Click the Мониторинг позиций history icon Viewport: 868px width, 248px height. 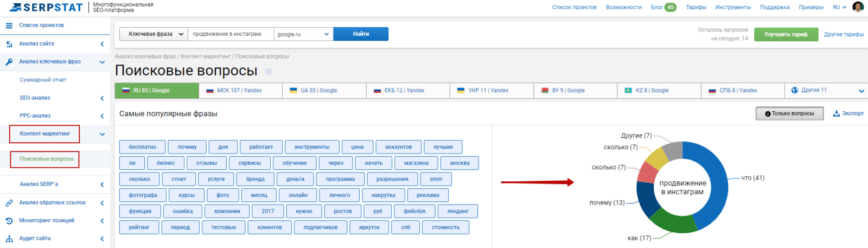click(x=9, y=221)
